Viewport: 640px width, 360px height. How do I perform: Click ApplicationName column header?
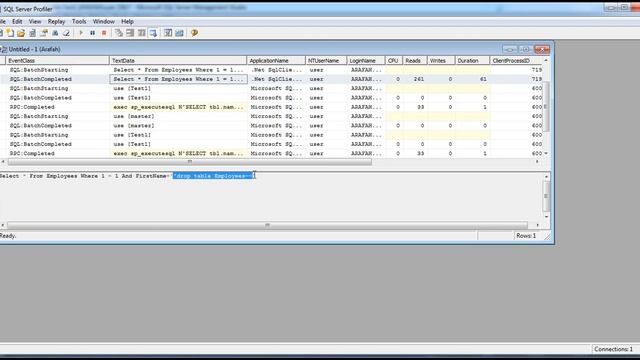tap(276, 60)
